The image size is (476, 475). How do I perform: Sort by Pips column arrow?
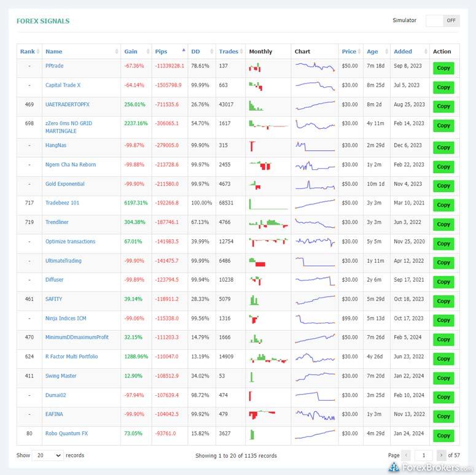pyautogui.click(x=183, y=50)
